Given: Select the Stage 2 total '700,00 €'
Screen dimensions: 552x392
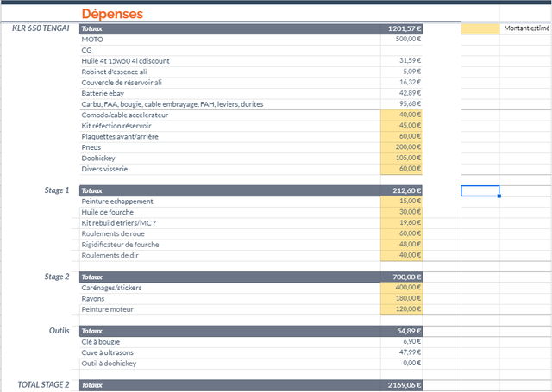Looking at the screenshot, I should click(401, 277).
